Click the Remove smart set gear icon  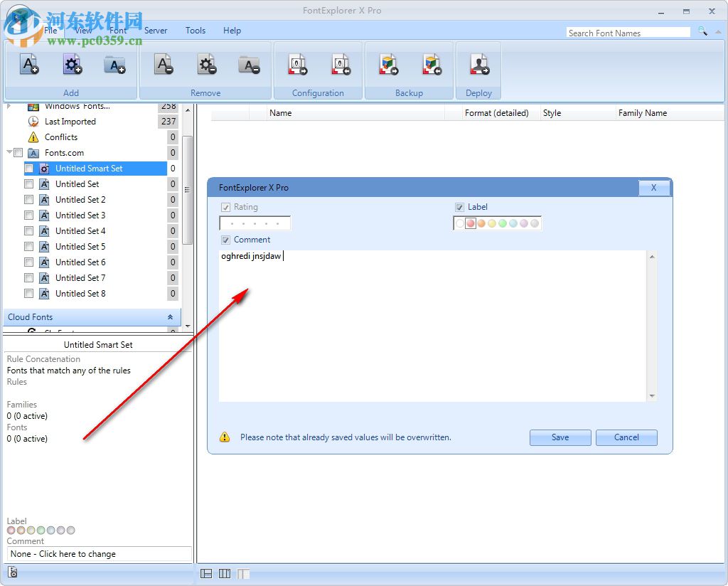point(207,65)
